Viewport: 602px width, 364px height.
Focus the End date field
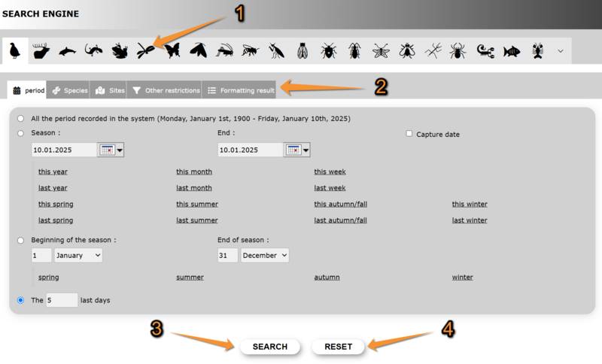(x=251, y=150)
